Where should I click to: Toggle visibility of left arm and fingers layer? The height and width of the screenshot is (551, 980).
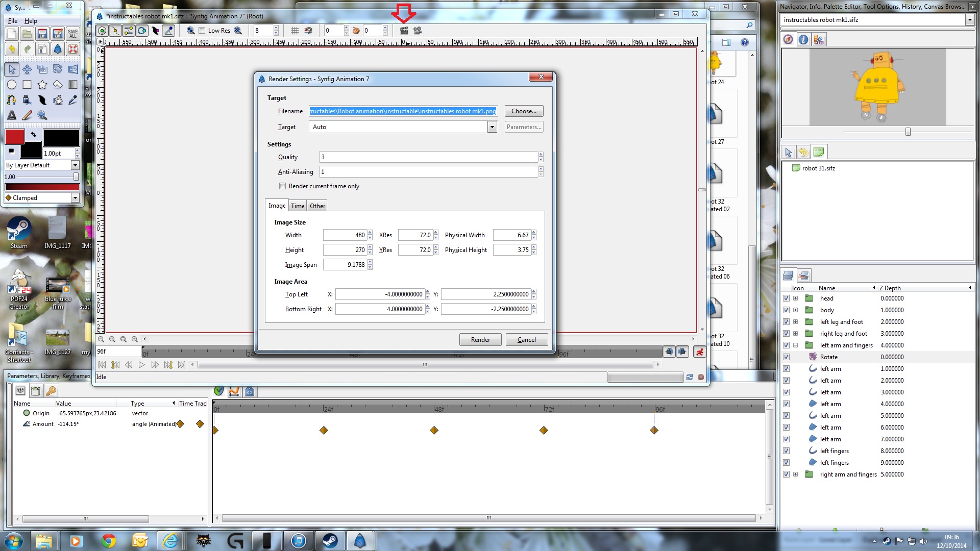pyautogui.click(x=787, y=345)
